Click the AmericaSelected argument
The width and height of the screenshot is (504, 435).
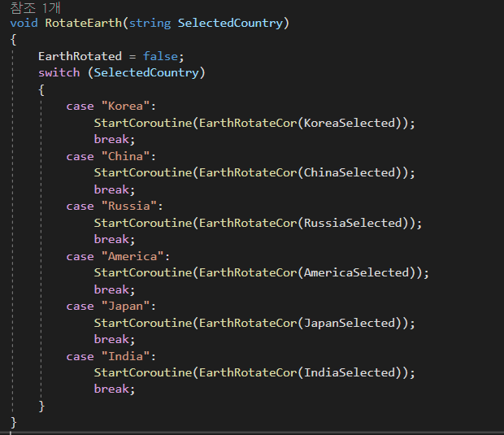pyautogui.click(x=357, y=272)
